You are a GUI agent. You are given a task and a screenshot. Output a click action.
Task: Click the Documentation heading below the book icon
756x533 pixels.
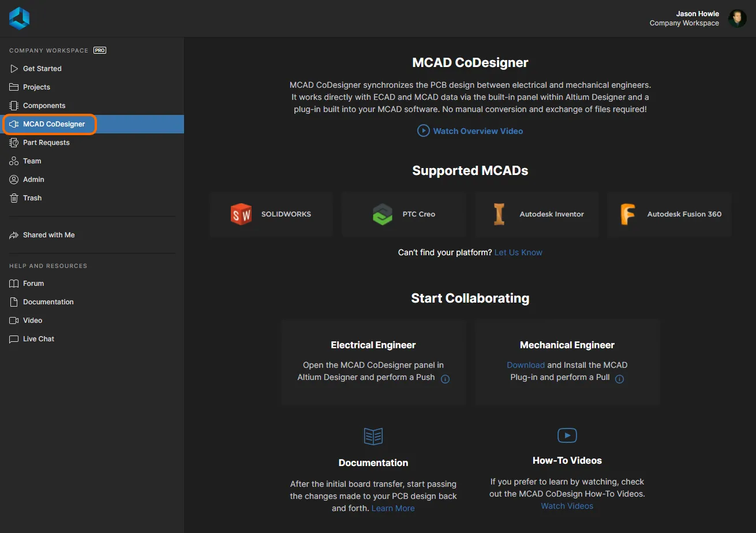point(373,463)
